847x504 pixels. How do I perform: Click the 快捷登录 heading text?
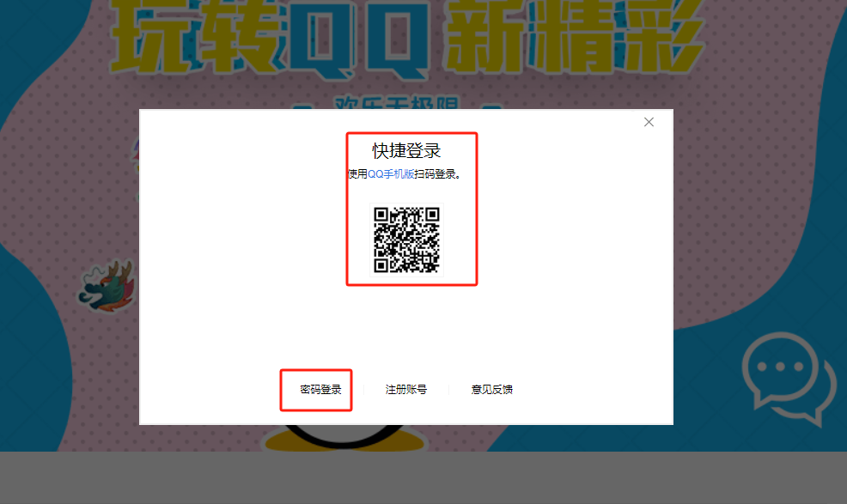406,151
